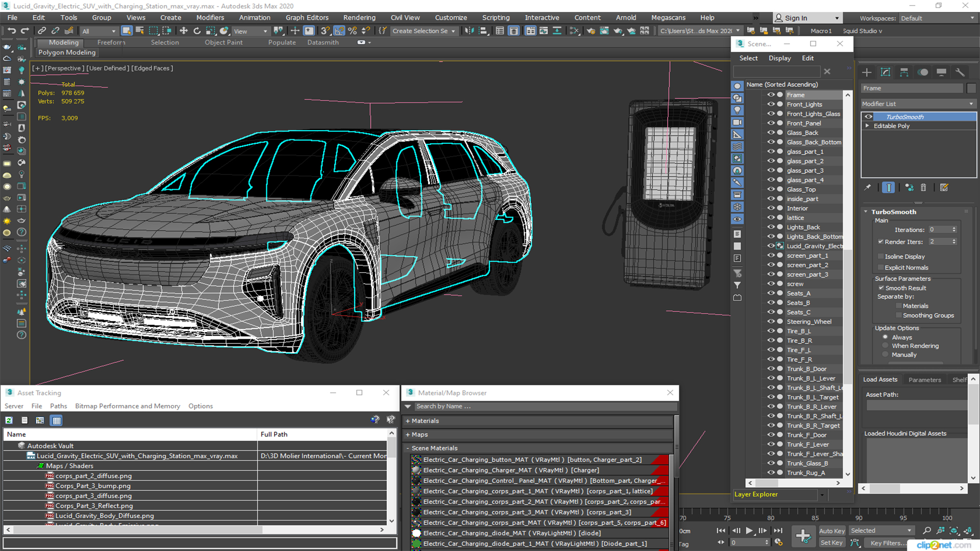Open Asset Tracking Paths menu
This screenshot has height=551, width=980.
(58, 406)
